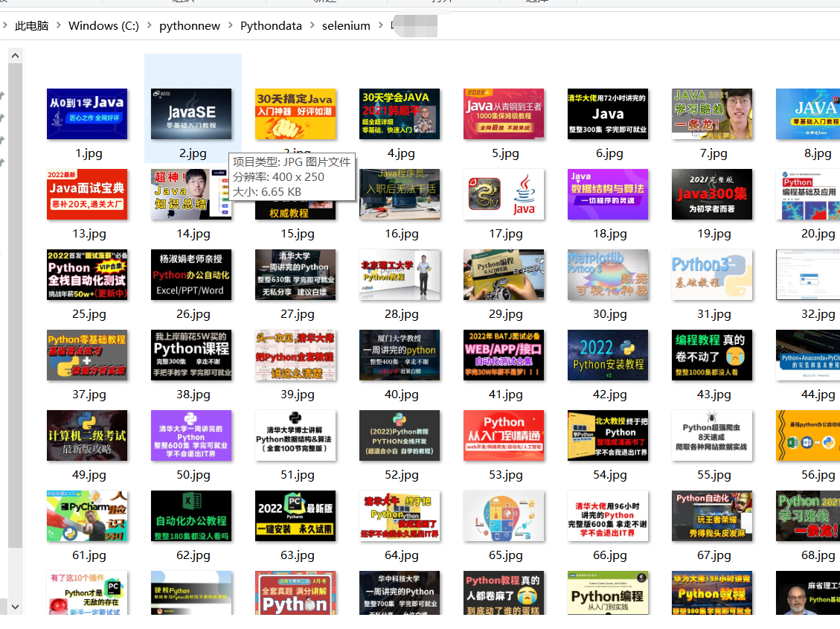Open the 4.jpg image thumbnail
This screenshot has width=840, height=629.
pos(400,114)
